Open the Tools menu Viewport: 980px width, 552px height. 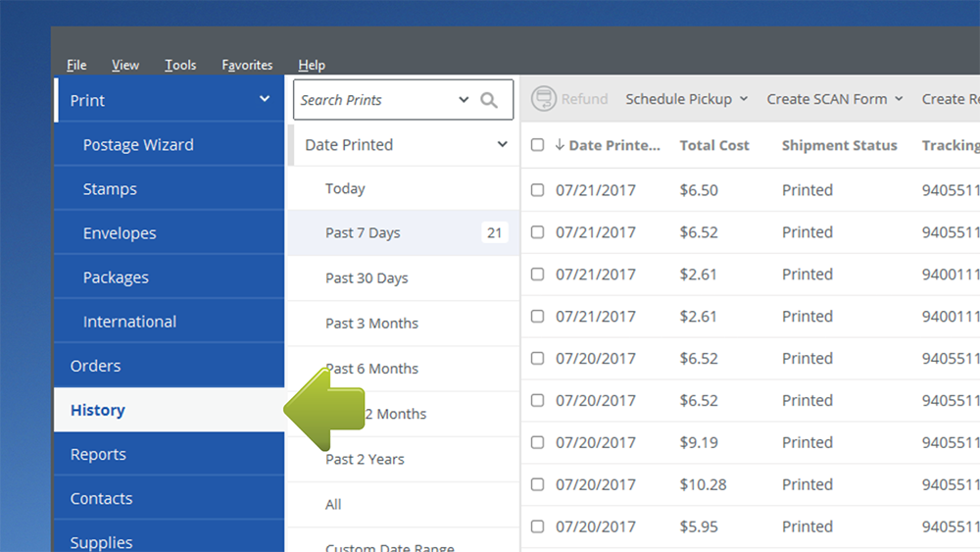180,65
